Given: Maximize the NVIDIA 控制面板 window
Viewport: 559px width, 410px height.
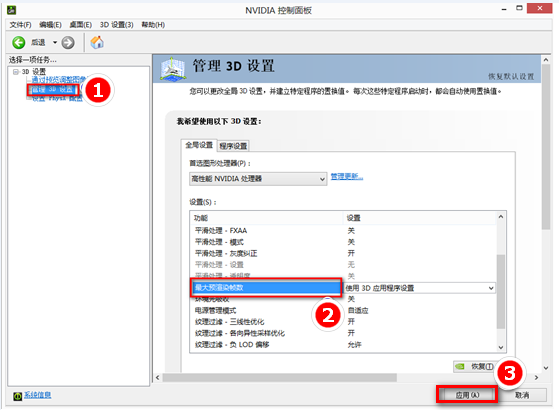Looking at the screenshot, I should tap(519, 8).
